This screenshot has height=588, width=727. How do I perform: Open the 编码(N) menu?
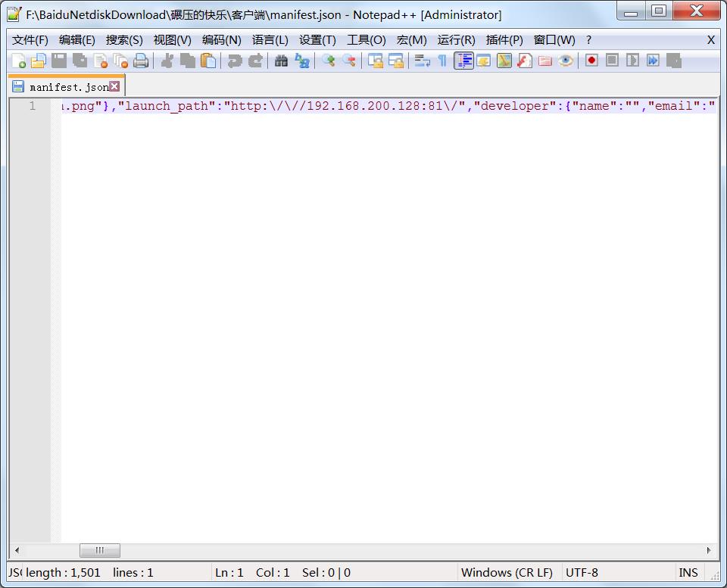click(222, 40)
